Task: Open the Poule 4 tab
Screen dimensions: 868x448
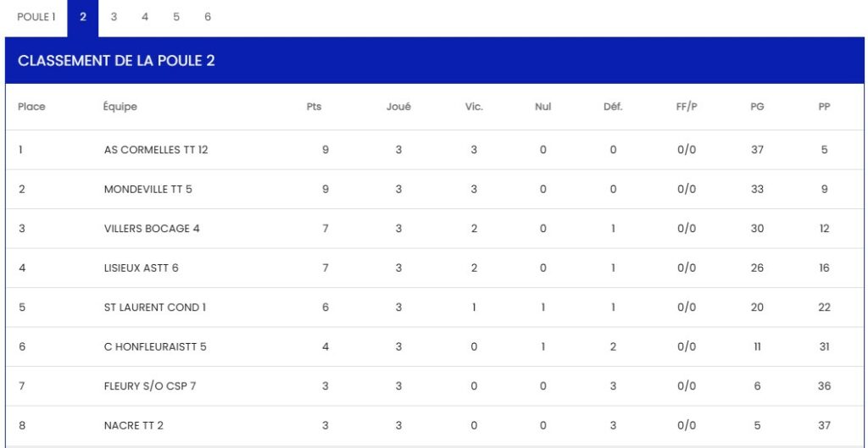Action: pyautogui.click(x=145, y=17)
